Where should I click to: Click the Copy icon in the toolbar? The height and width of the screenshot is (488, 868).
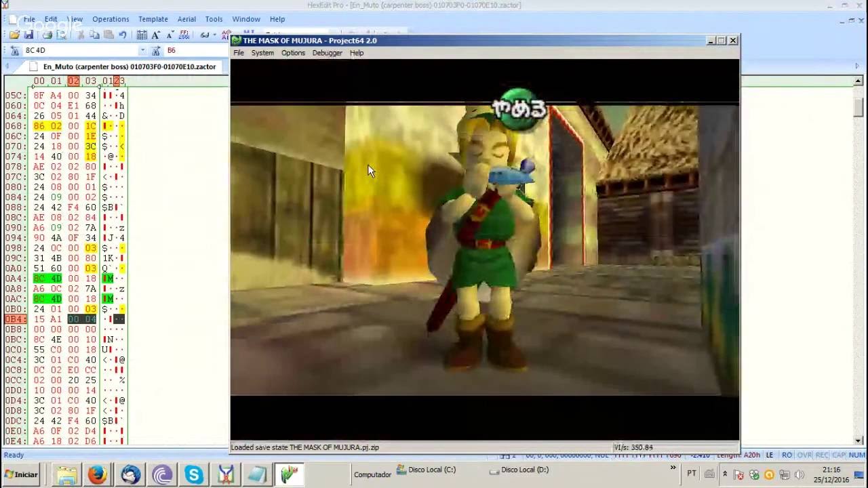[94, 35]
